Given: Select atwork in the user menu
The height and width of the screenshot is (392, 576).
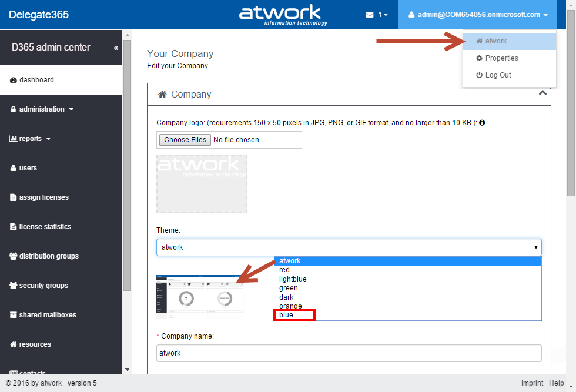Looking at the screenshot, I should [510, 41].
